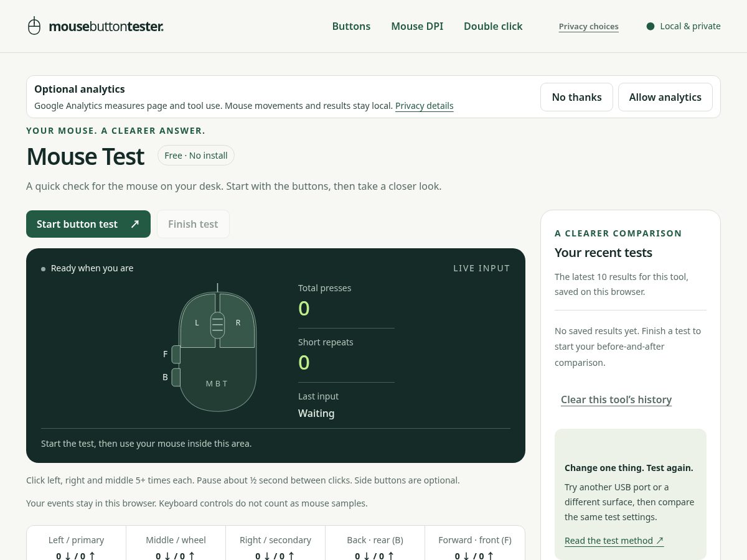Click Change one thing. Test again. heading
The width and height of the screenshot is (747, 560).
(x=629, y=468)
